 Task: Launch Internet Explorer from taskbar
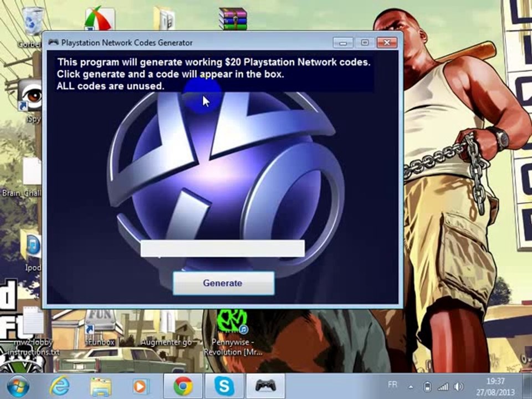pos(60,386)
